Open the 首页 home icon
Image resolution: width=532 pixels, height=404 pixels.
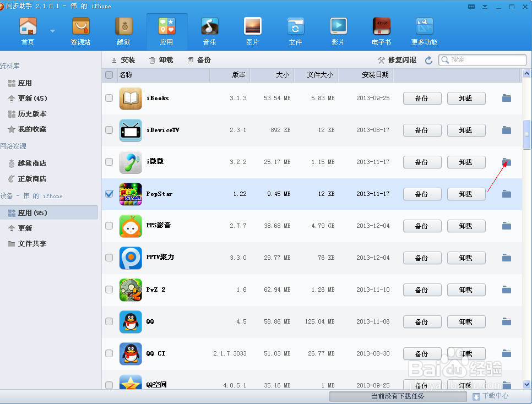pyautogui.click(x=28, y=31)
